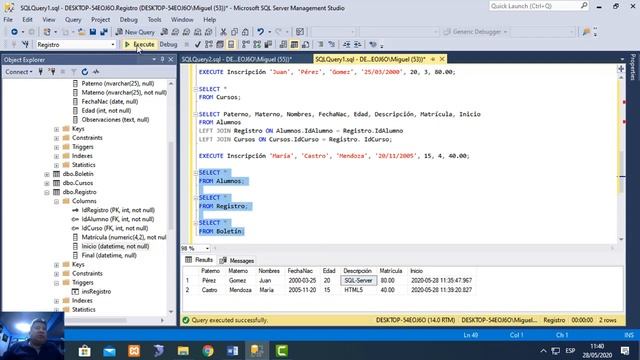Open the Tools menu
Image resolution: width=640 pixels, height=360 pixels.
(x=154, y=20)
